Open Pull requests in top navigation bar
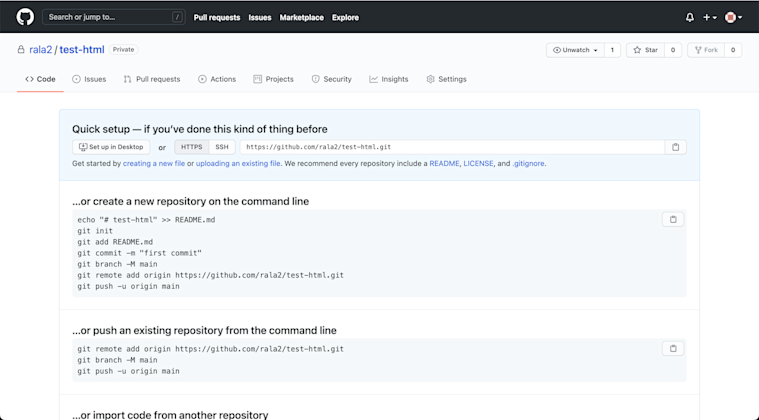 click(217, 17)
